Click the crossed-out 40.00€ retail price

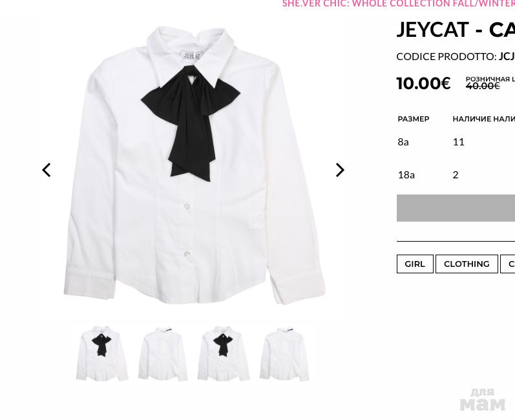pos(483,86)
